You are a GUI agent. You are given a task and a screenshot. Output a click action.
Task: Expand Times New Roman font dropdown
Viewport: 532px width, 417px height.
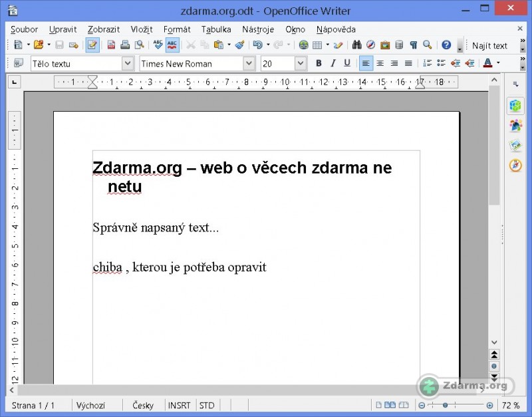(249, 63)
